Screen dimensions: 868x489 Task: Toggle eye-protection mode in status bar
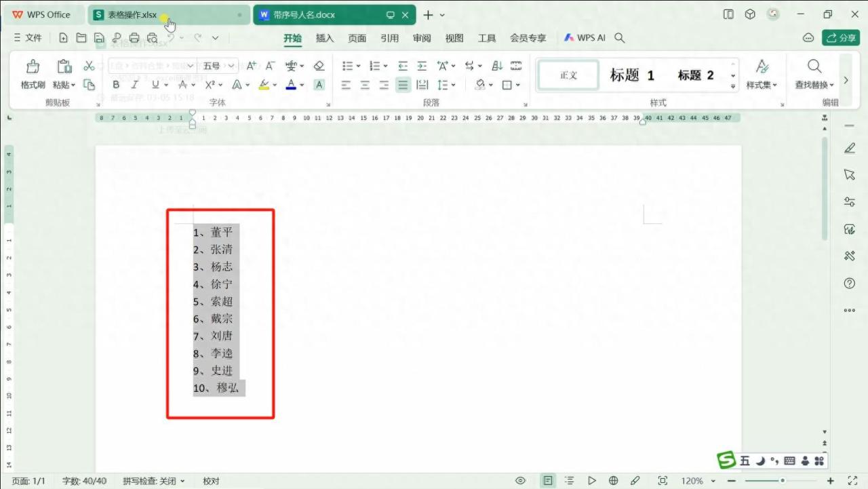pyautogui.click(x=520, y=481)
